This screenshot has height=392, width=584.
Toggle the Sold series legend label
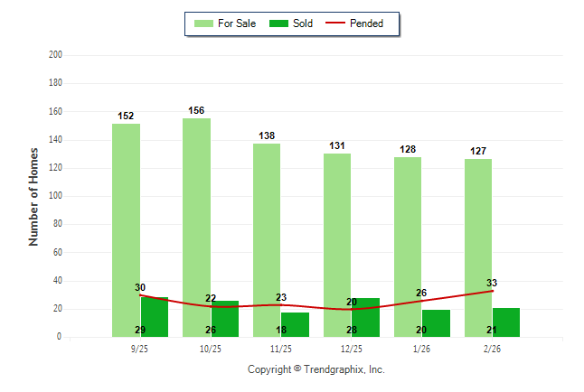303,23
